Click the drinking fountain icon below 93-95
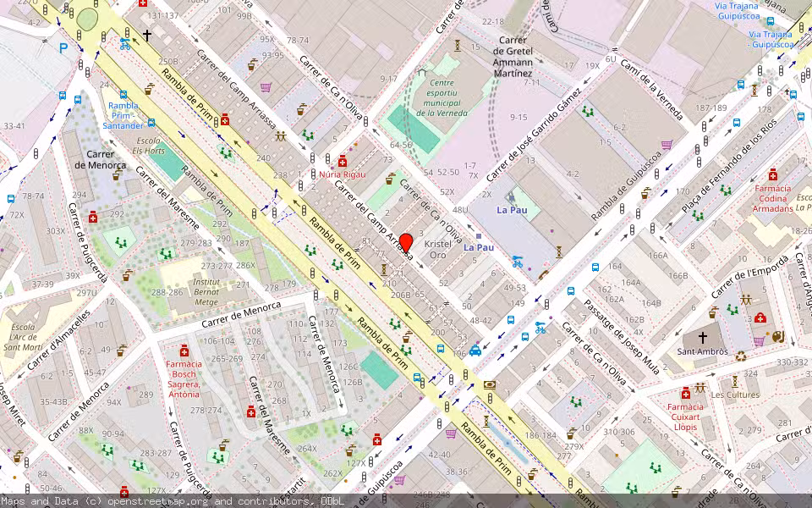The image size is (812, 508). 252,65
